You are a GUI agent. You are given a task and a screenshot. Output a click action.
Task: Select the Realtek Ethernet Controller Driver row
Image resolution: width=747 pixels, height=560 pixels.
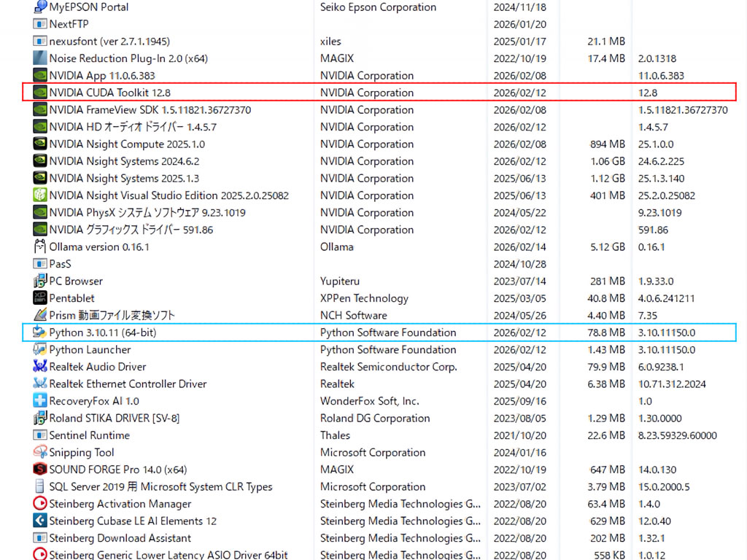(x=128, y=384)
